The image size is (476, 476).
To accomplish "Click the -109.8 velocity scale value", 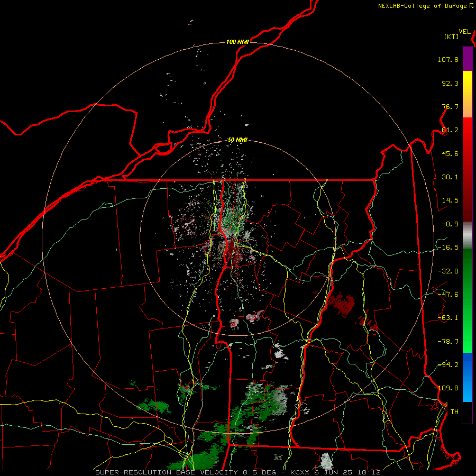I will [446, 388].
